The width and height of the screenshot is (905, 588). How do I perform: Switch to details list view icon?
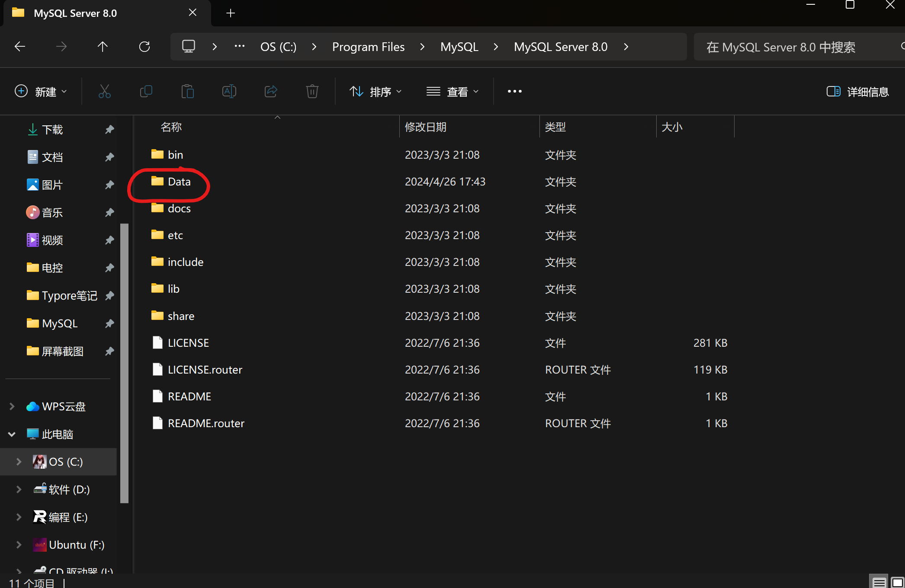point(879,583)
